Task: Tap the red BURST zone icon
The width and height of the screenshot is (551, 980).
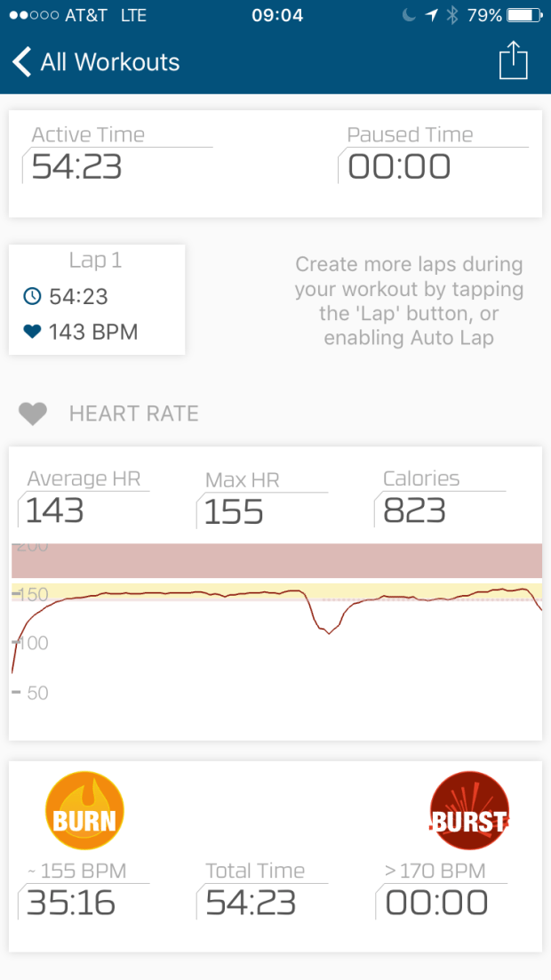Action: tap(468, 811)
